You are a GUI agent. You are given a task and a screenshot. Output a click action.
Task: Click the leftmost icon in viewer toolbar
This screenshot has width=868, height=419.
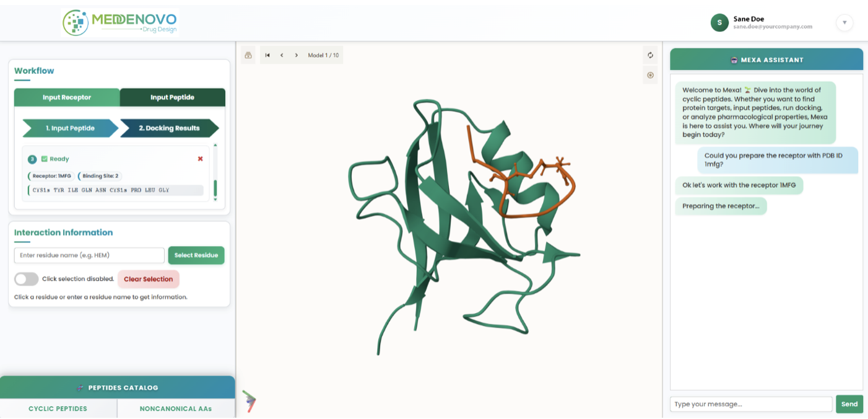[x=248, y=55]
